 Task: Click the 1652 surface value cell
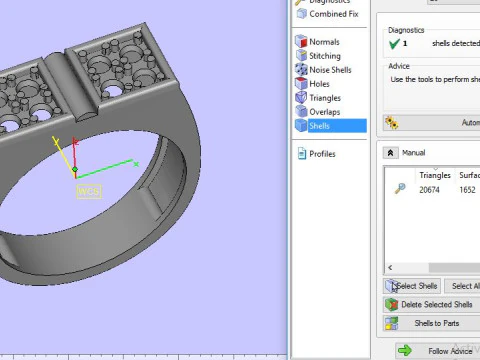467,190
